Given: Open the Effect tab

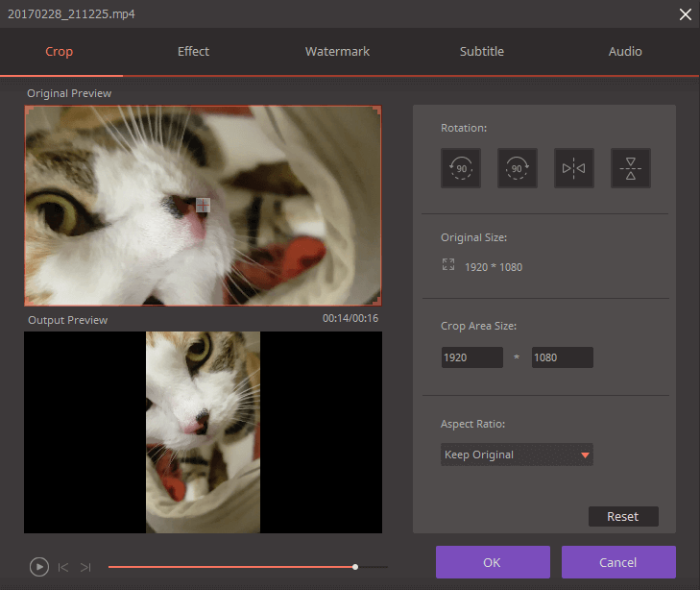Looking at the screenshot, I should pyautogui.click(x=193, y=51).
